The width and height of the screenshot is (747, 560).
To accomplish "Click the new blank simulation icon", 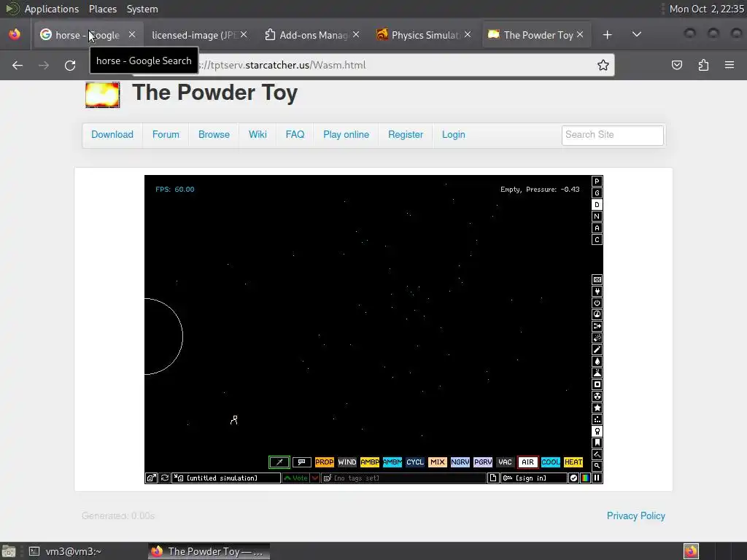I will (x=494, y=478).
